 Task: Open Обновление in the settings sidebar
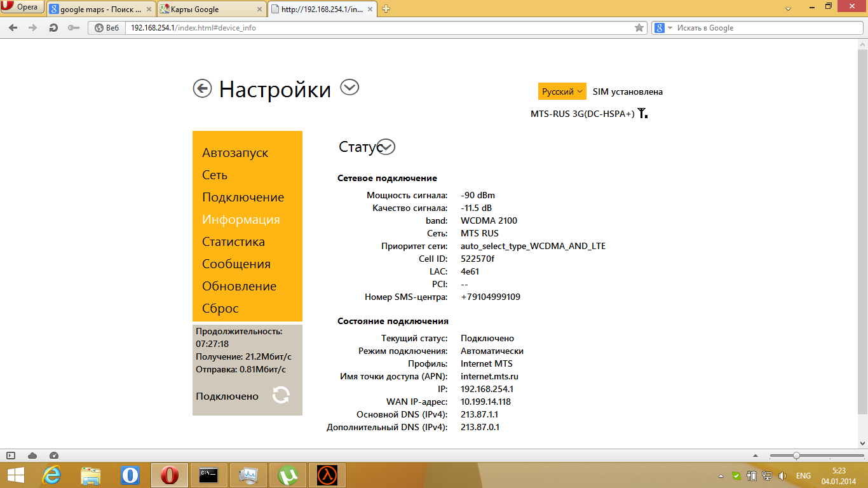(x=240, y=286)
